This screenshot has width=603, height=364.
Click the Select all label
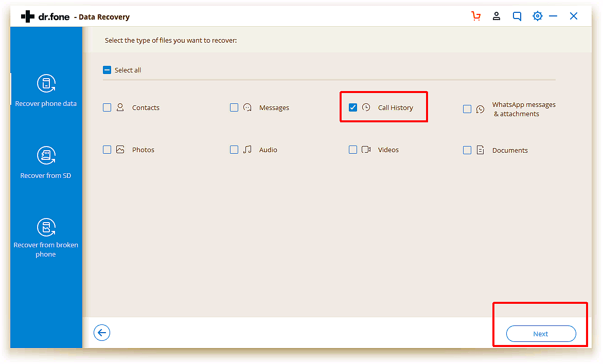click(x=128, y=70)
